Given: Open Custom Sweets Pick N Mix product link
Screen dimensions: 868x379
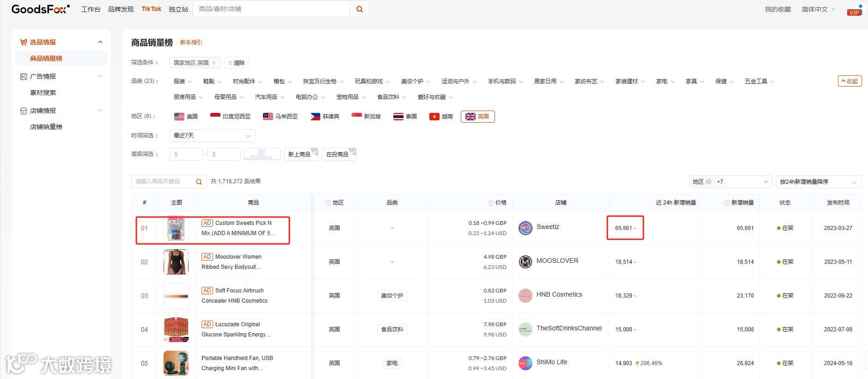Looking at the screenshot, I should pyautogui.click(x=238, y=228).
